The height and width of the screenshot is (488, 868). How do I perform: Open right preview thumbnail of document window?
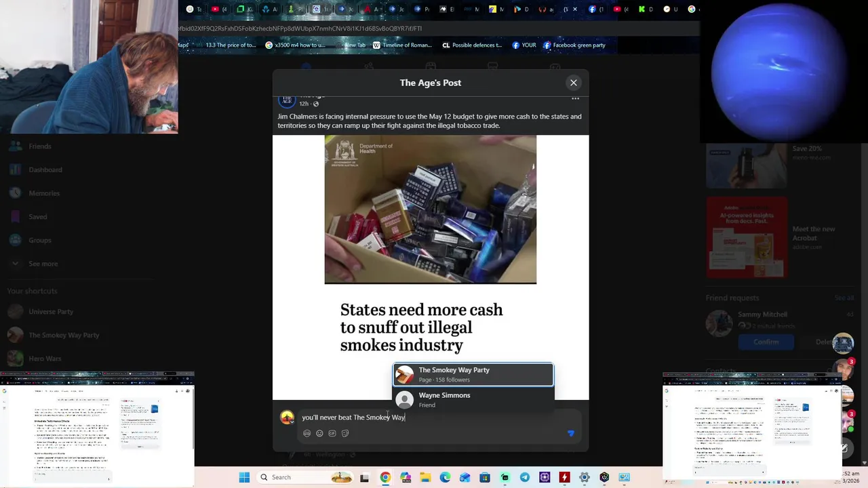pos(753,429)
